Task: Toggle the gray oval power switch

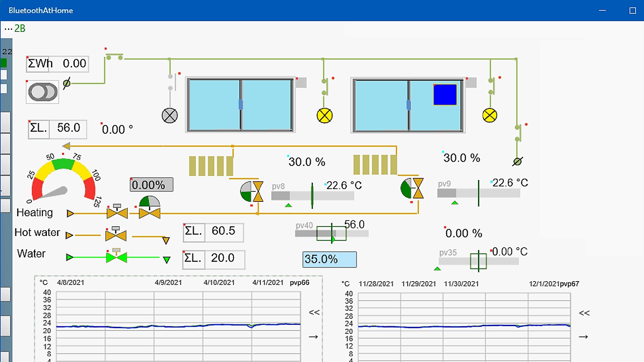Action: (43, 92)
